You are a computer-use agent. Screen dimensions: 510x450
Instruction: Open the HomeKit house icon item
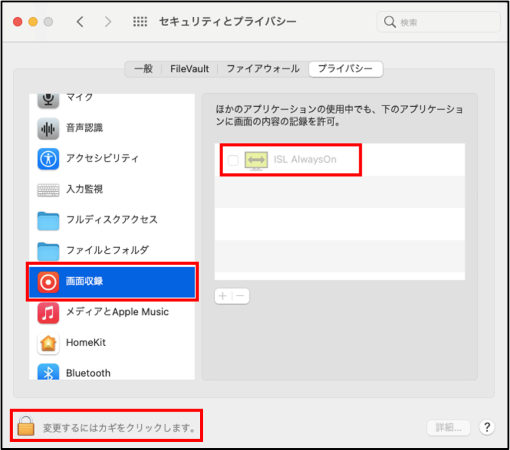point(48,343)
